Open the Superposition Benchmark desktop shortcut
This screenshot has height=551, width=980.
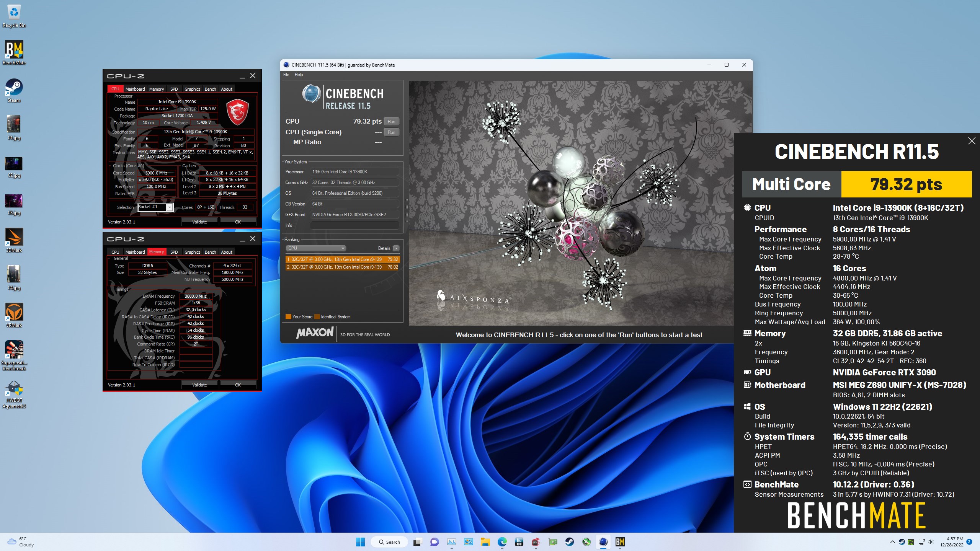[14, 355]
